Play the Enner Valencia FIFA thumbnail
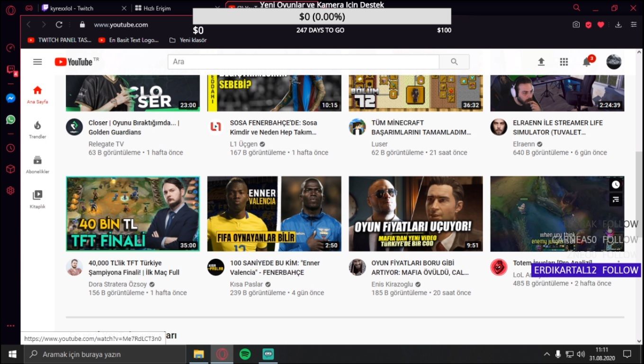644x364 pixels. click(274, 214)
